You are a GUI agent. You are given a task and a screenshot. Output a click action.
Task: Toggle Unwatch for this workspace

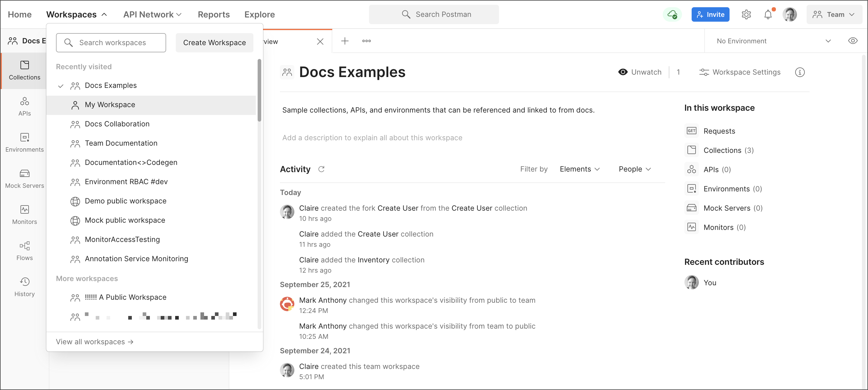tap(640, 72)
